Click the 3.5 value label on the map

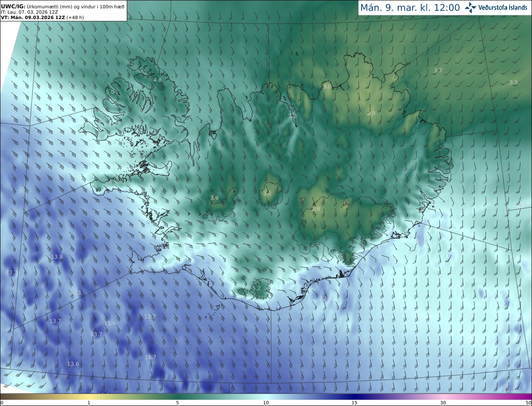[514, 83]
